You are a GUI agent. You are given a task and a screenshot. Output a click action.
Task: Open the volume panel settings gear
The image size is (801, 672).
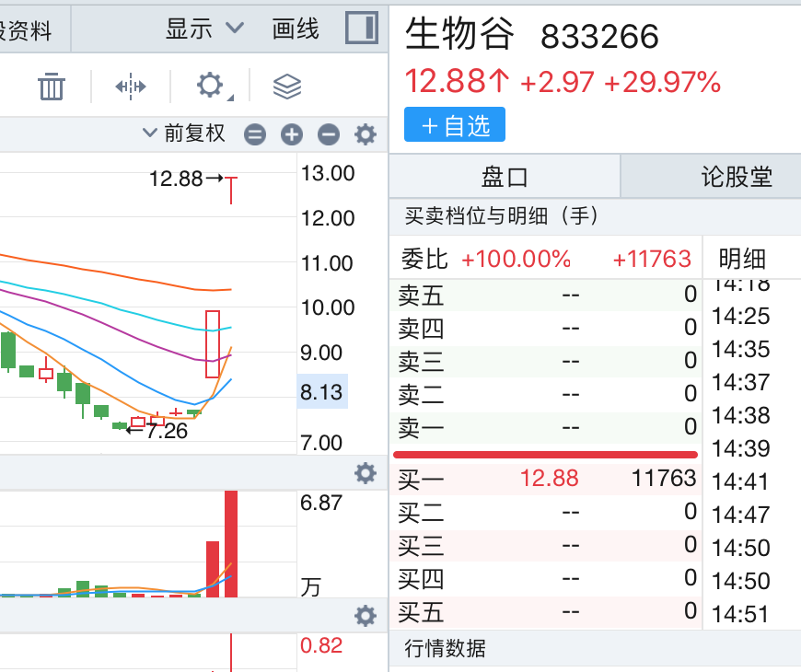(366, 473)
